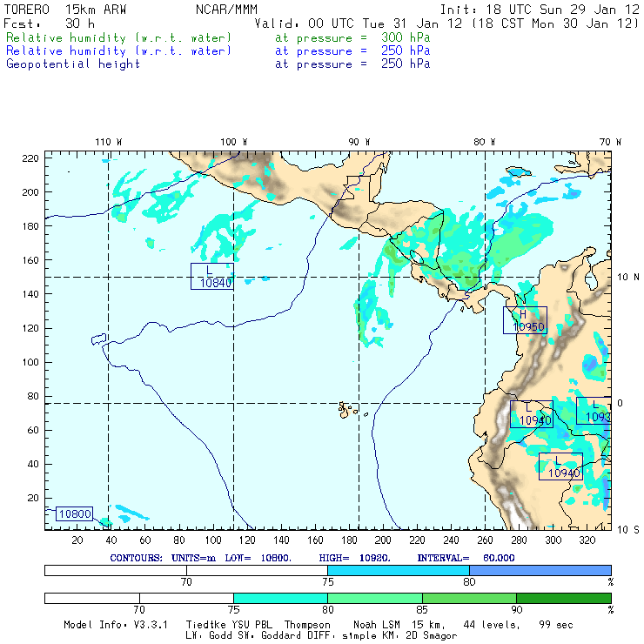Click the 10800 contour label box

pyautogui.click(x=74, y=513)
